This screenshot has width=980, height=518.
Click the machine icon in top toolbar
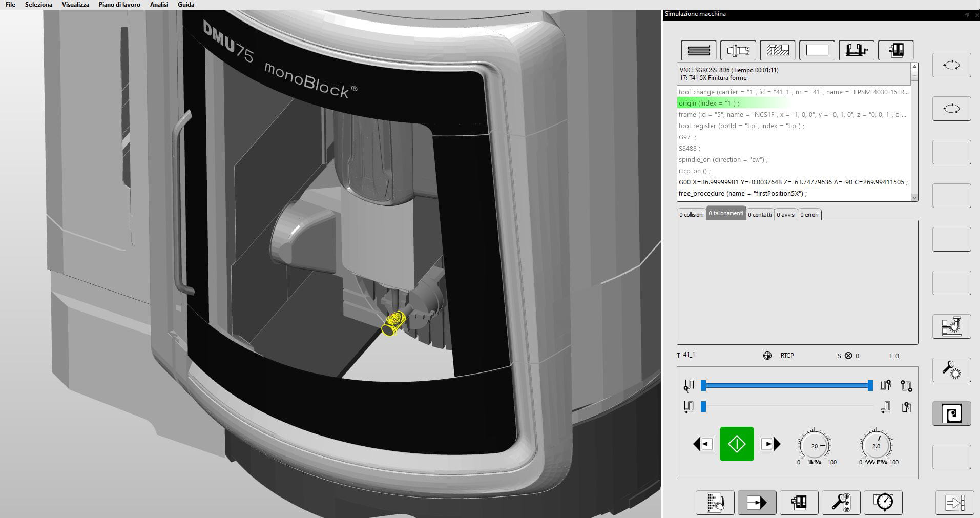pos(896,50)
